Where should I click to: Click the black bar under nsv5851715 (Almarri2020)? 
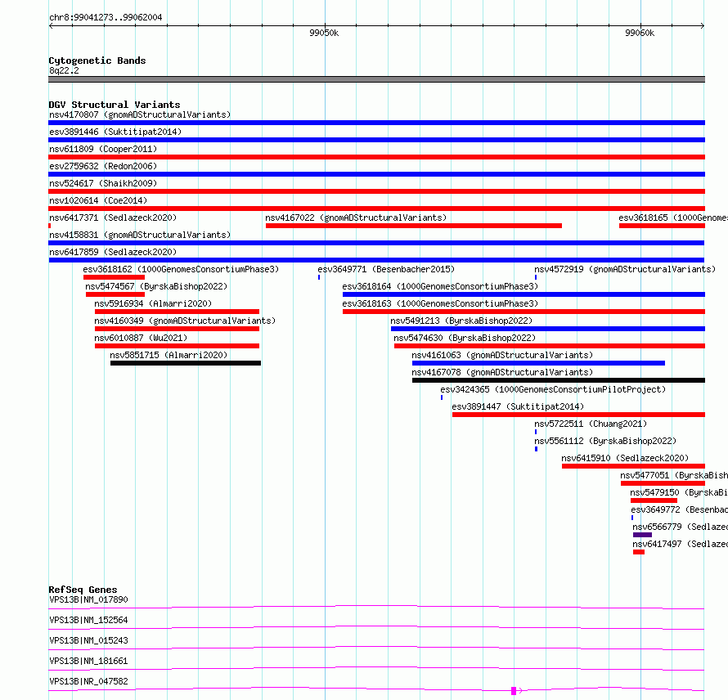pyautogui.click(x=186, y=363)
